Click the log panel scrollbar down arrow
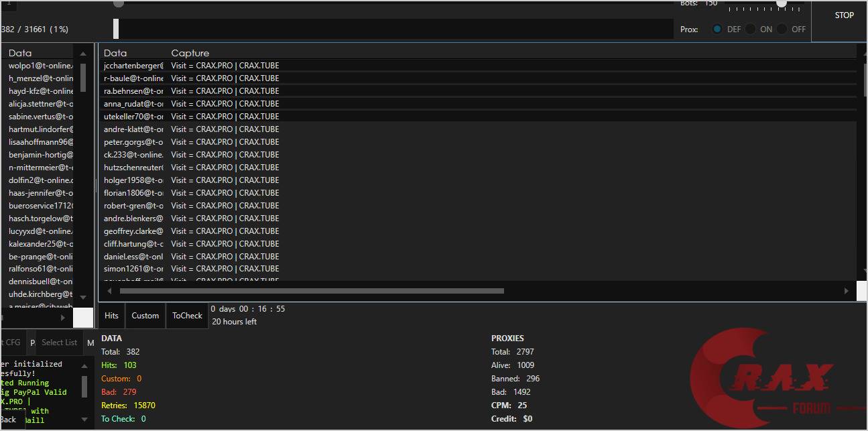868x431 pixels. click(84, 420)
